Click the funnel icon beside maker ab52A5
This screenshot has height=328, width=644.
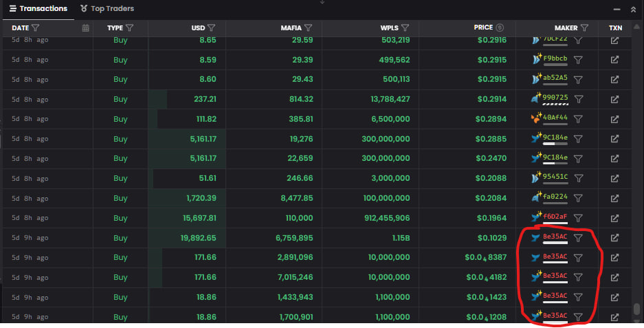pyautogui.click(x=578, y=79)
